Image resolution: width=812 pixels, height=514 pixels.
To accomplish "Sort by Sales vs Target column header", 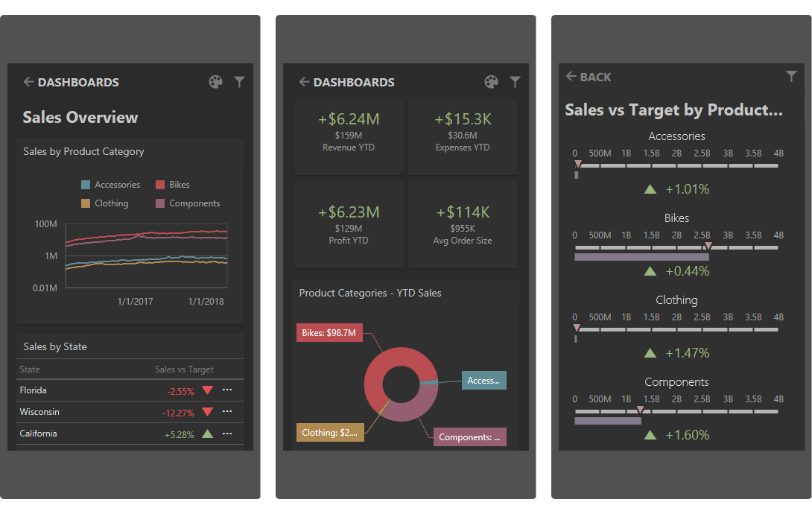I will click(184, 369).
